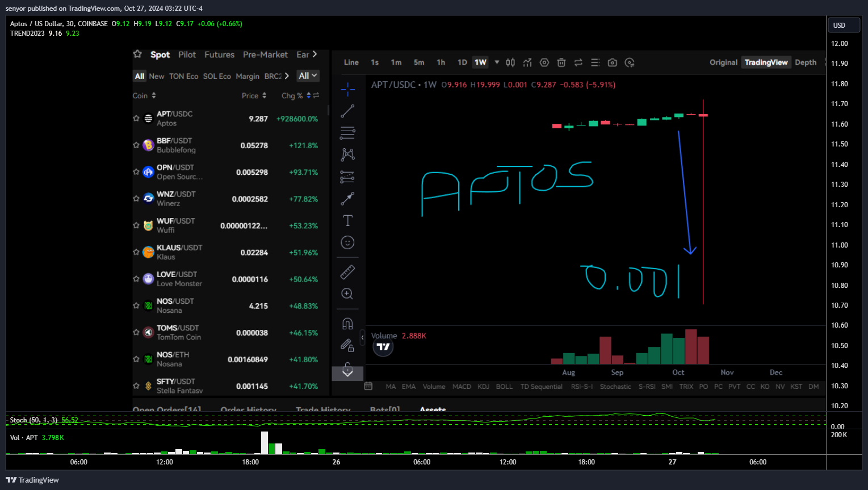Open the chart list layout icon
Viewport: 868px width, 490px height.
pyautogui.click(x=596, y=62)
